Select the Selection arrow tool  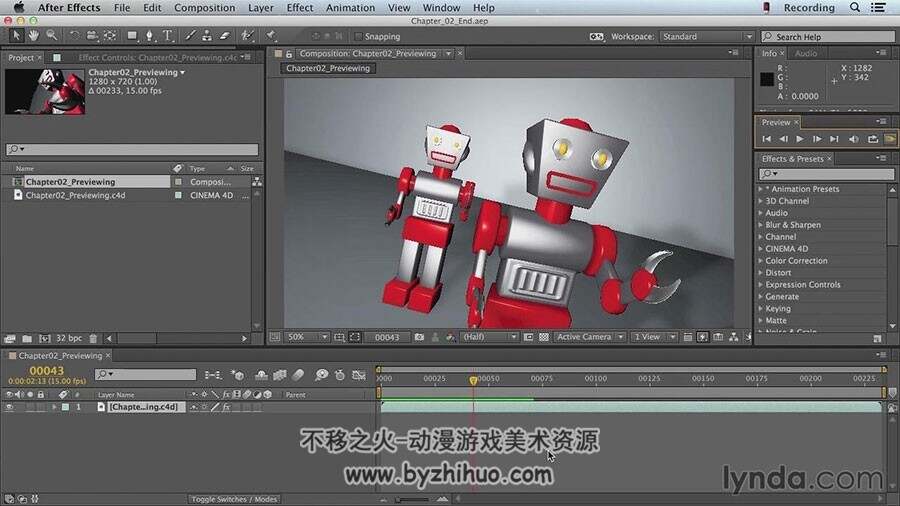(16, 36)
